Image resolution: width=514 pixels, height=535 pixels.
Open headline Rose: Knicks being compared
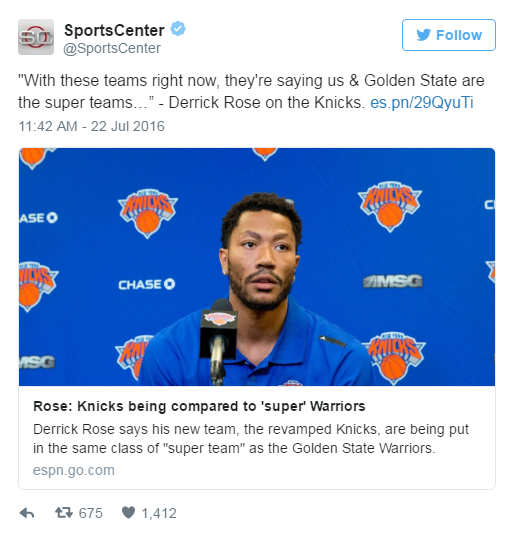coord(199,406)
